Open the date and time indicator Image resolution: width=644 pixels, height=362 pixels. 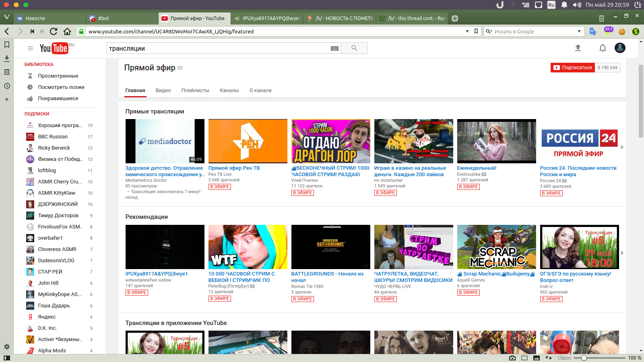(607, 5)
